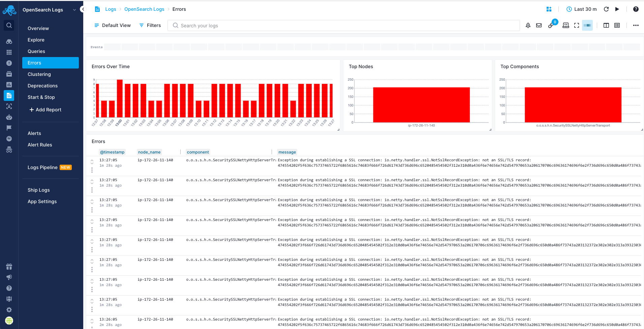Click the add dashboard component icon
This screenshot has height=329, width=644.
coord(549,9)
